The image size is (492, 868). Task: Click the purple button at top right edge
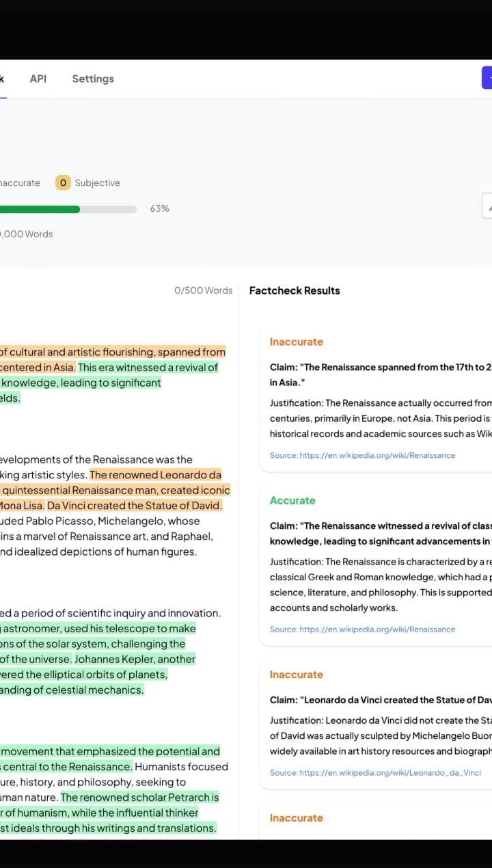(x=487, y=78)
